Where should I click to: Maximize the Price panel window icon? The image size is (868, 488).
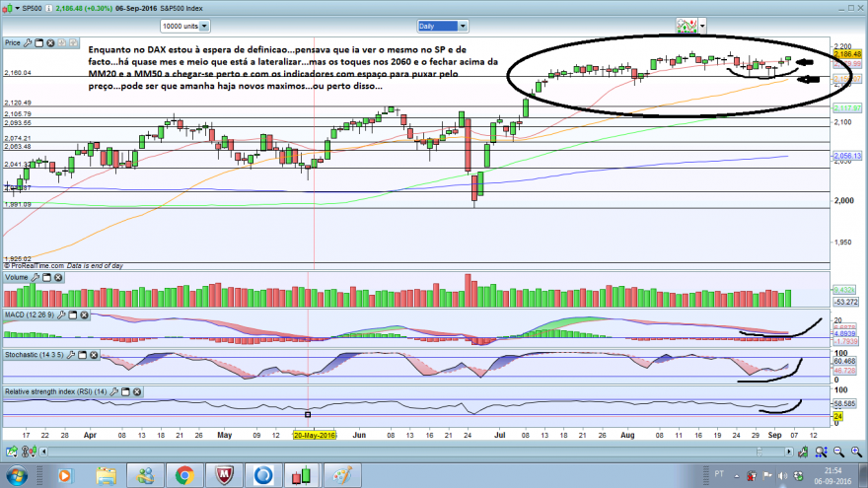tap(39, 42)
